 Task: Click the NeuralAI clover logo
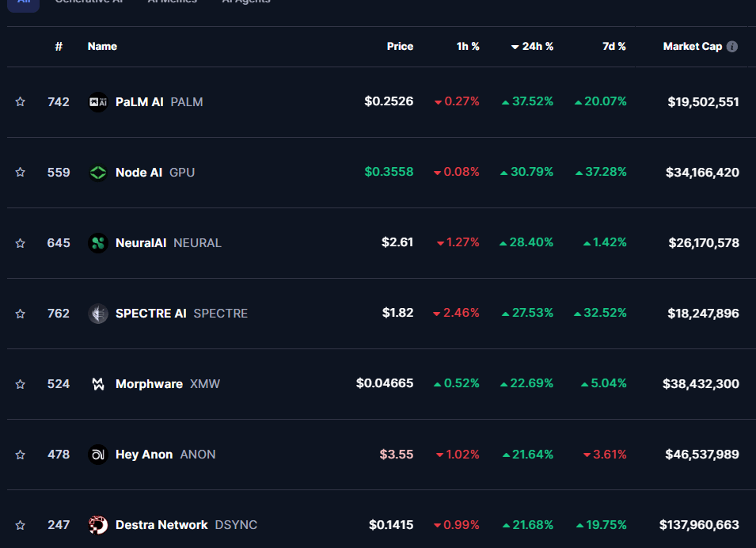(x=98, y=243)
